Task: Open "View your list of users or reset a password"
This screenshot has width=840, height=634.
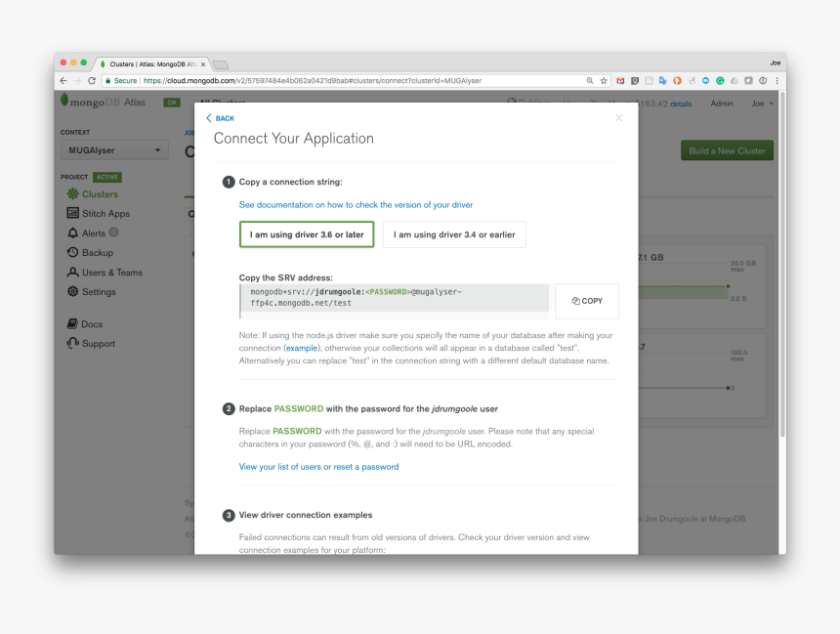Action: coord(318,467)
